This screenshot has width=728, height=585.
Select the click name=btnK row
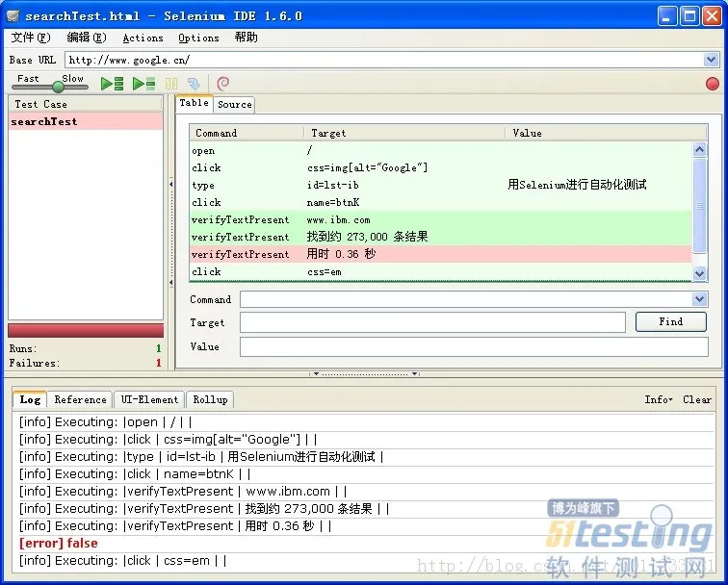(441, 202)
